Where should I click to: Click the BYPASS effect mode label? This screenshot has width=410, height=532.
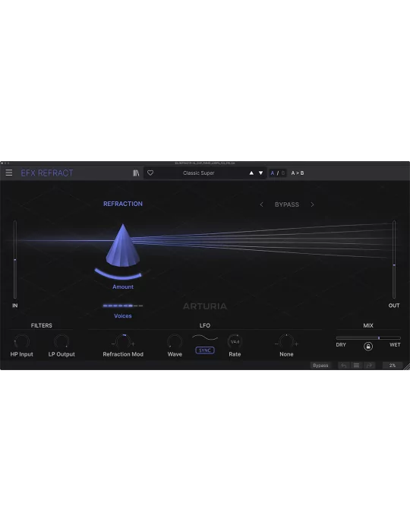click(x=287, y=204)
